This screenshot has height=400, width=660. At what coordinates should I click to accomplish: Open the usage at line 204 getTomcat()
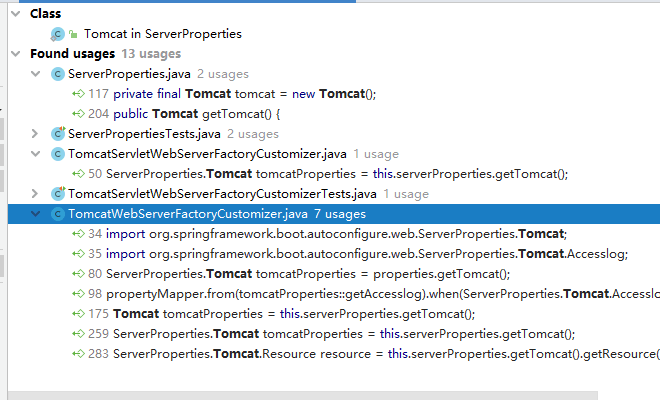pos(184,114)
